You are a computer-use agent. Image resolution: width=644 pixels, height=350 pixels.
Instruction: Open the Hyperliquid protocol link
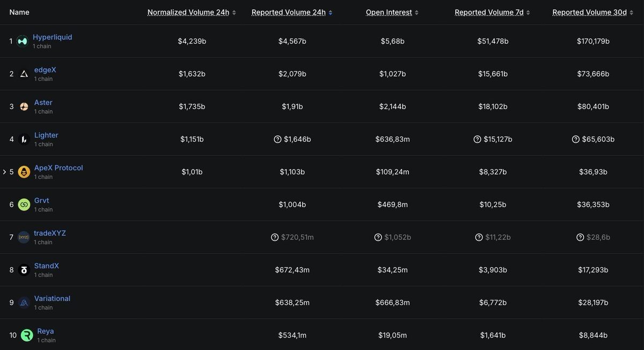[52, 37]
